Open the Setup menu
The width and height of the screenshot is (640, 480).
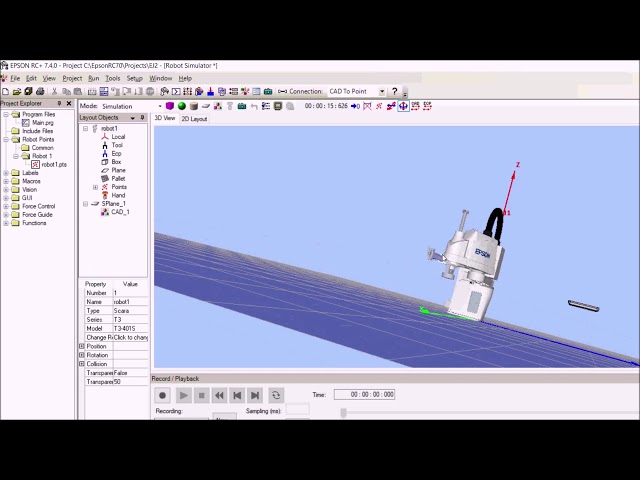click(134, 78)
